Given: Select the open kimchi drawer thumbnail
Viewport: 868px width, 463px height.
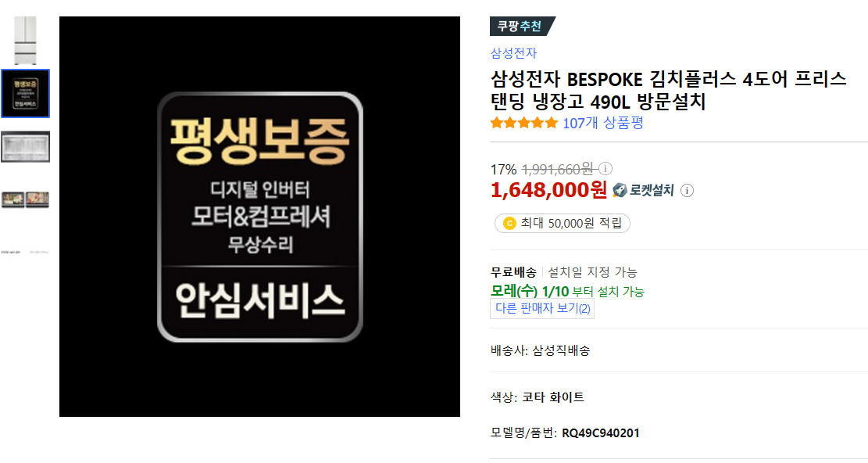Looking at the screenshot, I should [x=26, y=147].
